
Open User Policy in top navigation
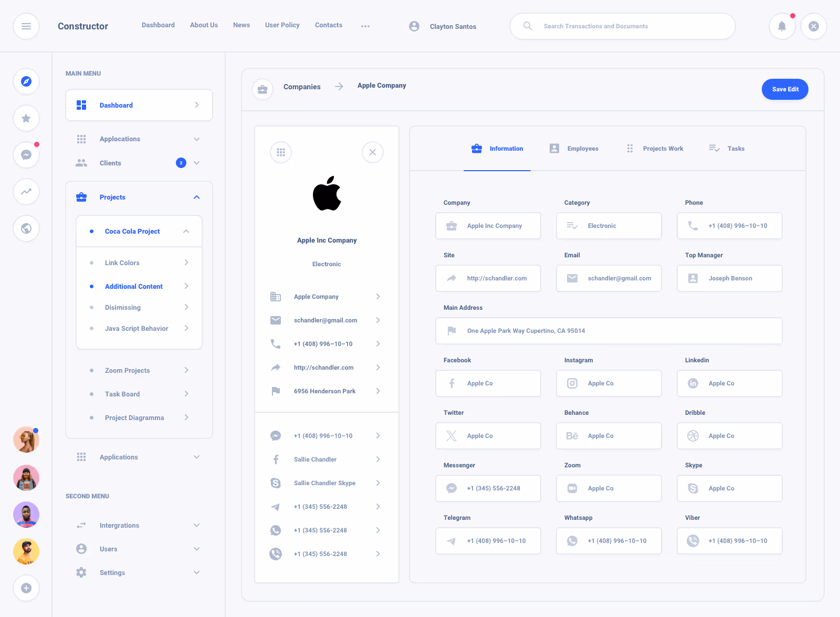click(282, 25)
